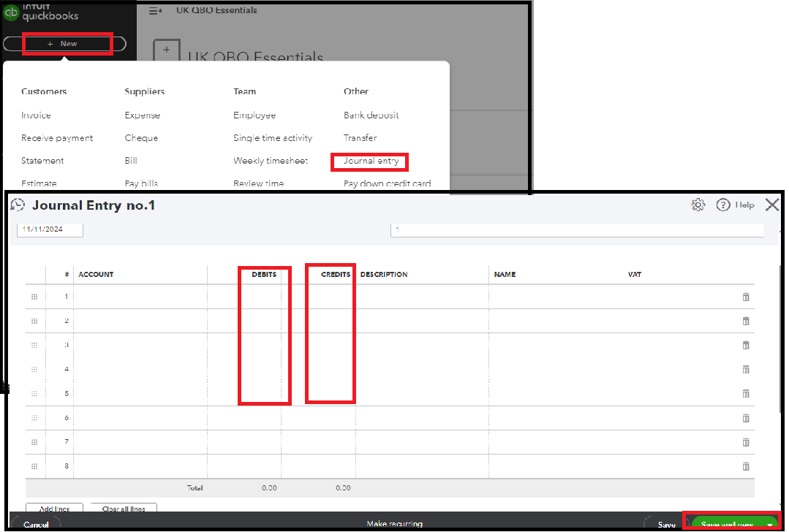This screenshot has width=789, height=532.
Task: Delete journal line 4 with trash icon
Action: (745, 369)
